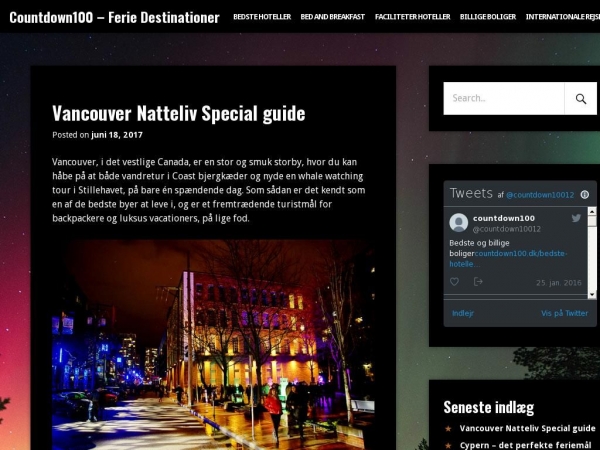This screenshot has width=600, height=450.
Task: Click the Indlejr link in Twitter widget
Action: [x=463, y=313]
